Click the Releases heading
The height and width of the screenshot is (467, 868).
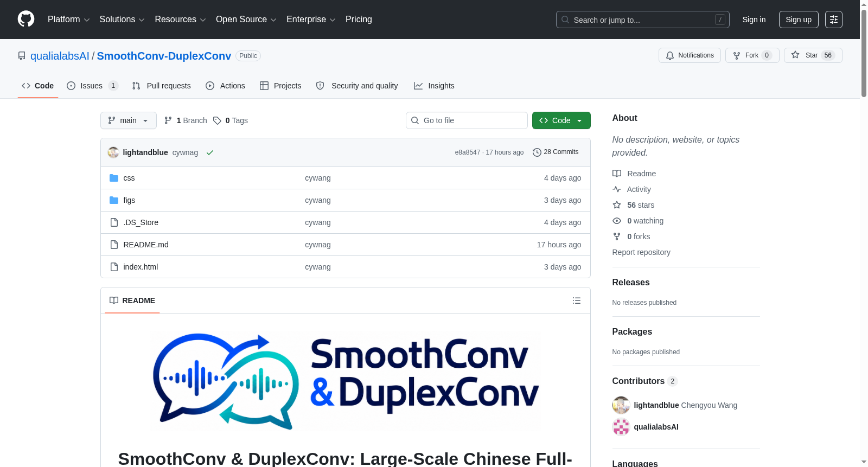[x=631, y=283]
